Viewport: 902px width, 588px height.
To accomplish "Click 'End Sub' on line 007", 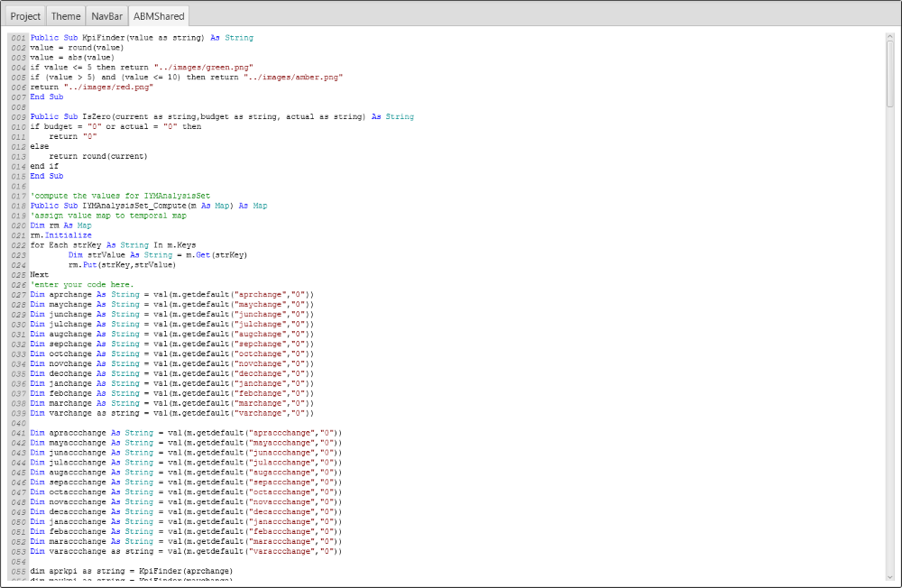I will (47, 97).
